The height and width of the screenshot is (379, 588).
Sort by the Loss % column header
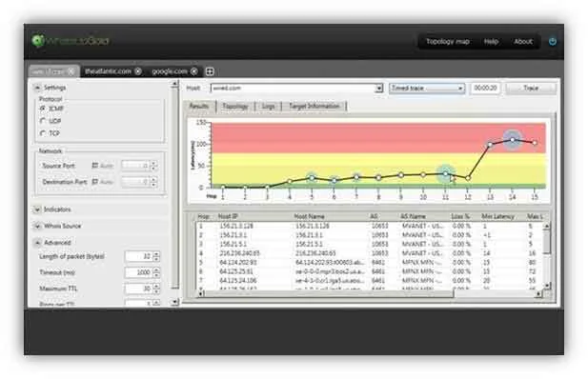pyautogui.click(x=461, y=216)
